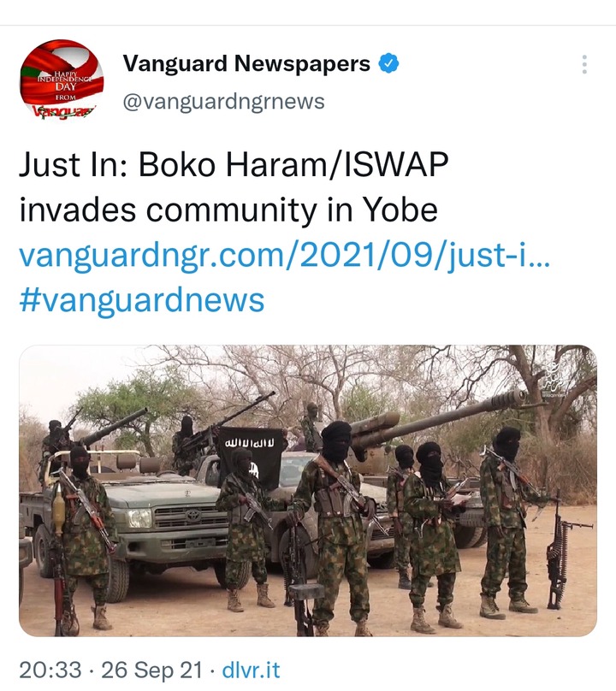Open the three-dot more options menu
Image resolution: width=616 pixels, height=691 pixels.
point(584,64)
